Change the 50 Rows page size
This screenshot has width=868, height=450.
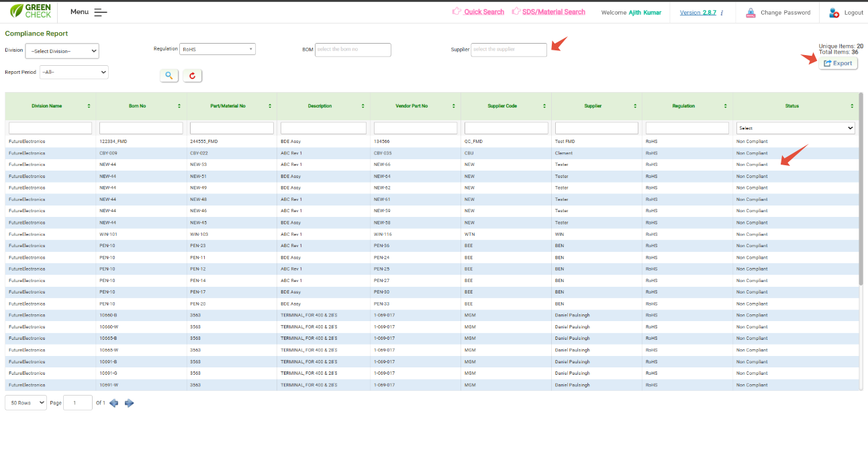(26, 402)
